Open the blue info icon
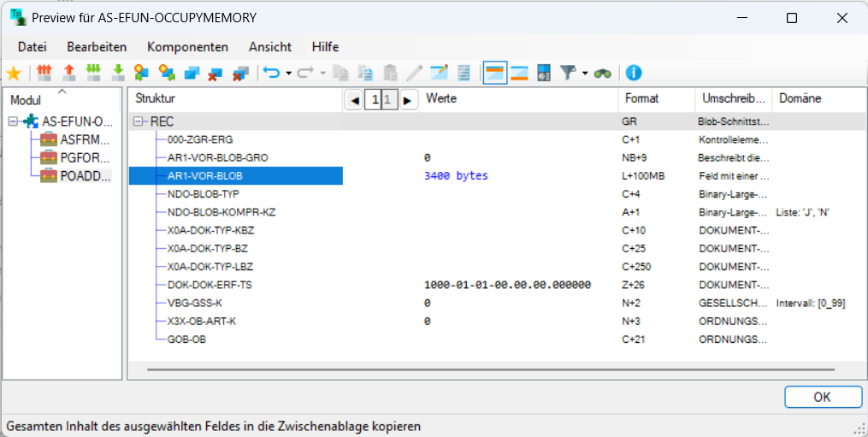The height and width of the screenshot is (437, 868). click(634, 74)
